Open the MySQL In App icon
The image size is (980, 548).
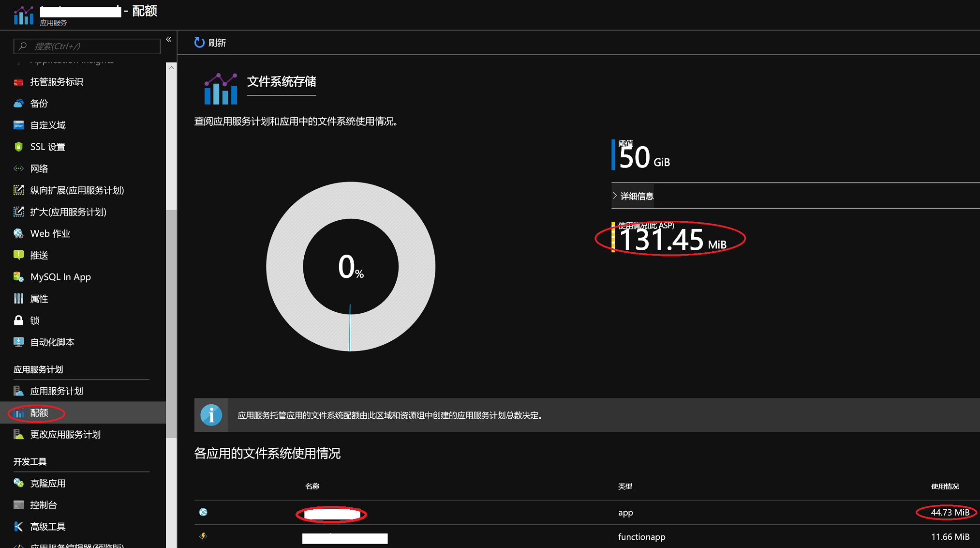click(x=18, y=277)
